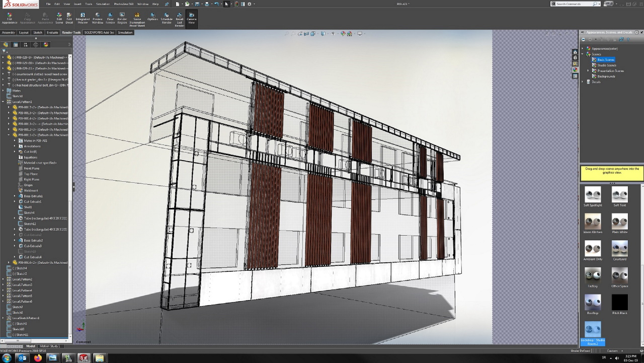
Task: Expand the Appearances(color) tree node
Action: coord(583,48)
